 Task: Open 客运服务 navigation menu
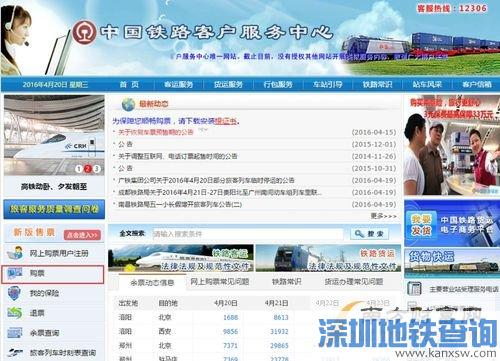pyautogui.click(x=179, y=85)
